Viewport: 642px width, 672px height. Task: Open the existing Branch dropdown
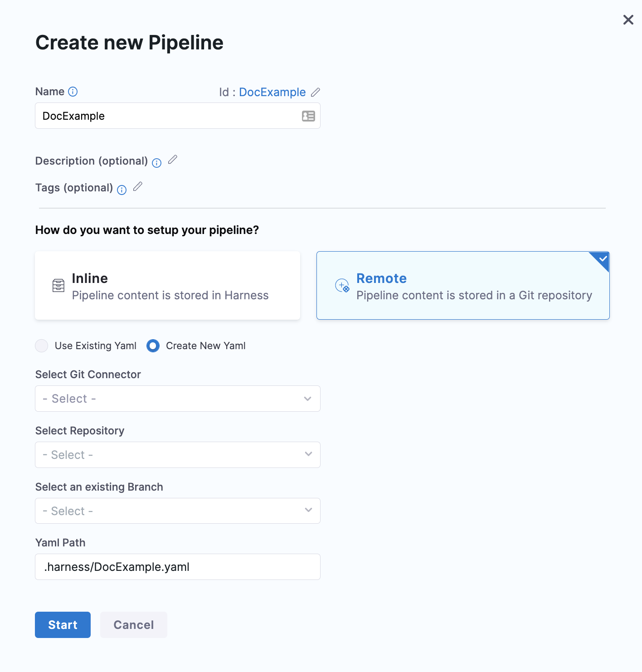coord(178,511)
